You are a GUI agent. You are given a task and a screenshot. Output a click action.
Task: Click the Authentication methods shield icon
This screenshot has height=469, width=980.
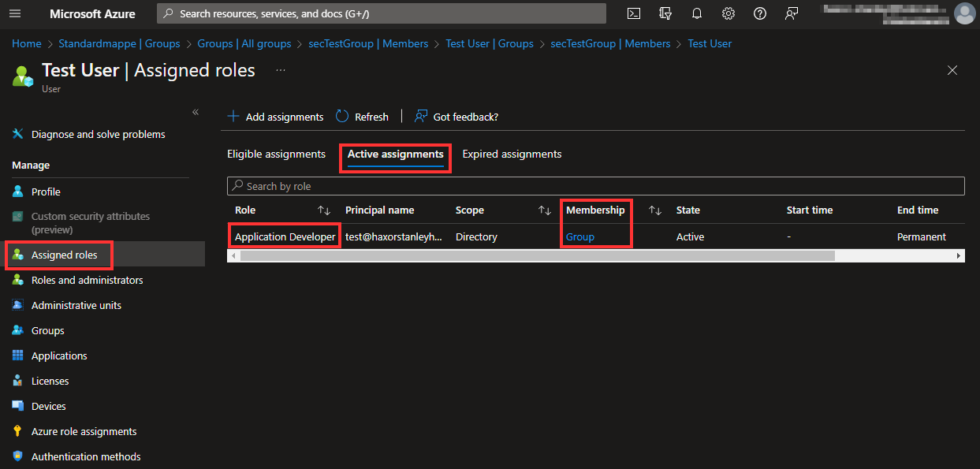coord(18,456)
